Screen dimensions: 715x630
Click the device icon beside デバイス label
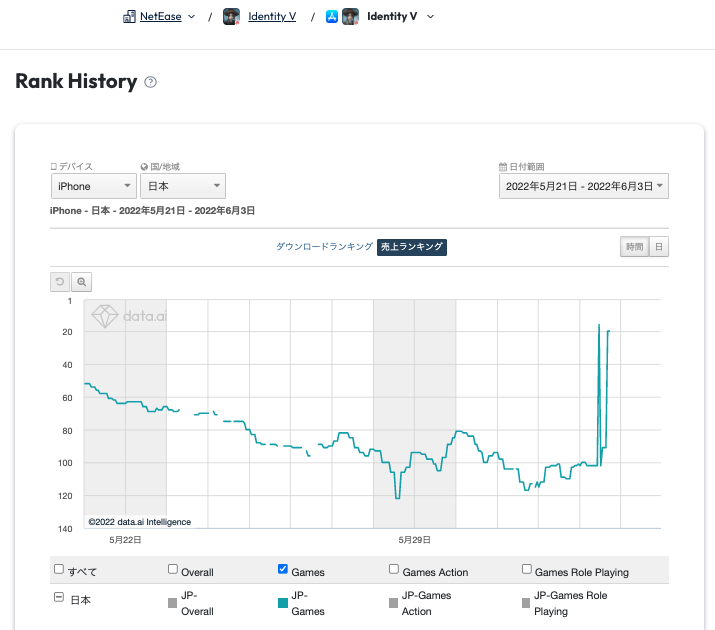(54, 167)
